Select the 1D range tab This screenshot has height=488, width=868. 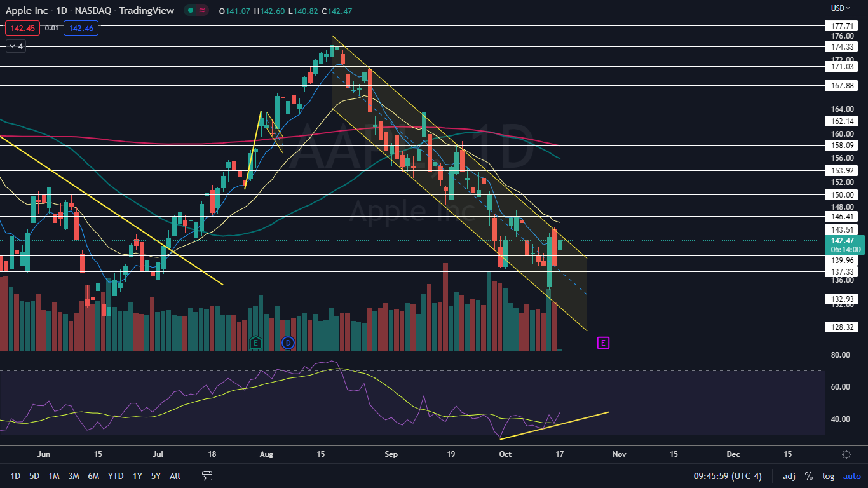(15, 476)
